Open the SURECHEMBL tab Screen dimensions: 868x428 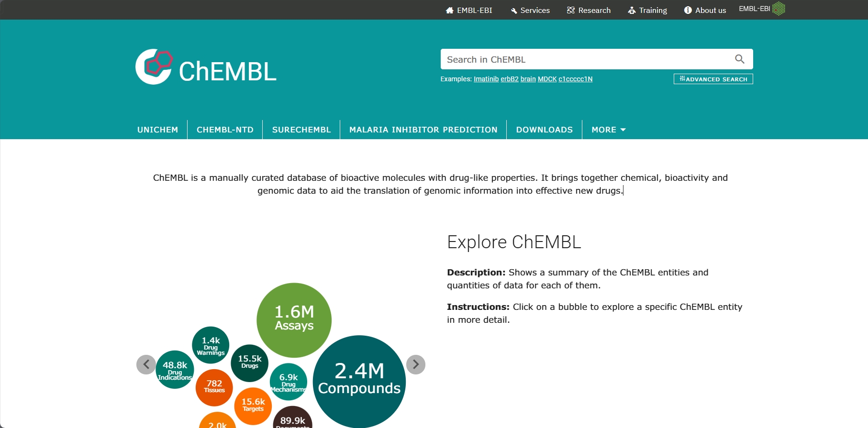301,130
